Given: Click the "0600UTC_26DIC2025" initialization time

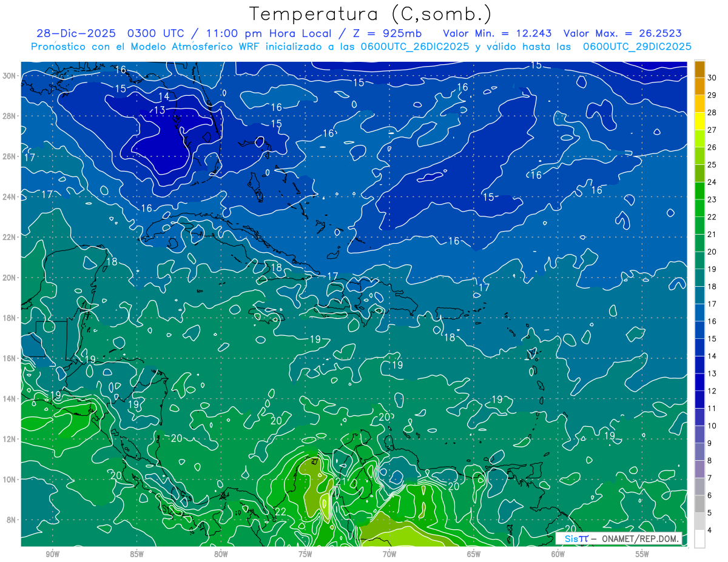Looking at the screenshot, I should [414, 47].
